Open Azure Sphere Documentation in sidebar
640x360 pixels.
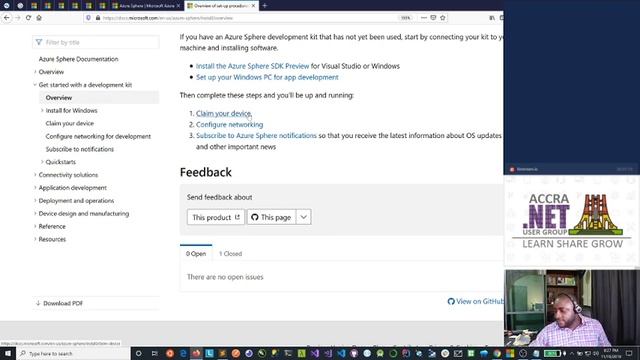click(x=78, y=59)
